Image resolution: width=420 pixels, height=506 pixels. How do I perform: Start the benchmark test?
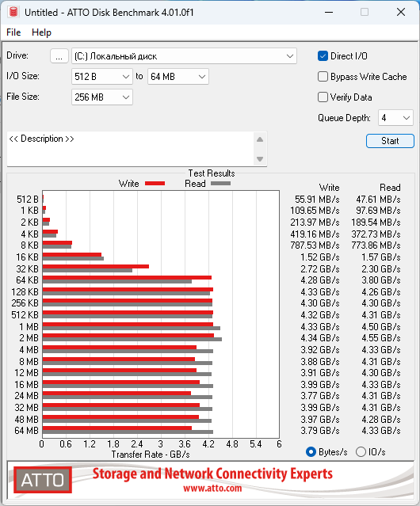[390, 141]
